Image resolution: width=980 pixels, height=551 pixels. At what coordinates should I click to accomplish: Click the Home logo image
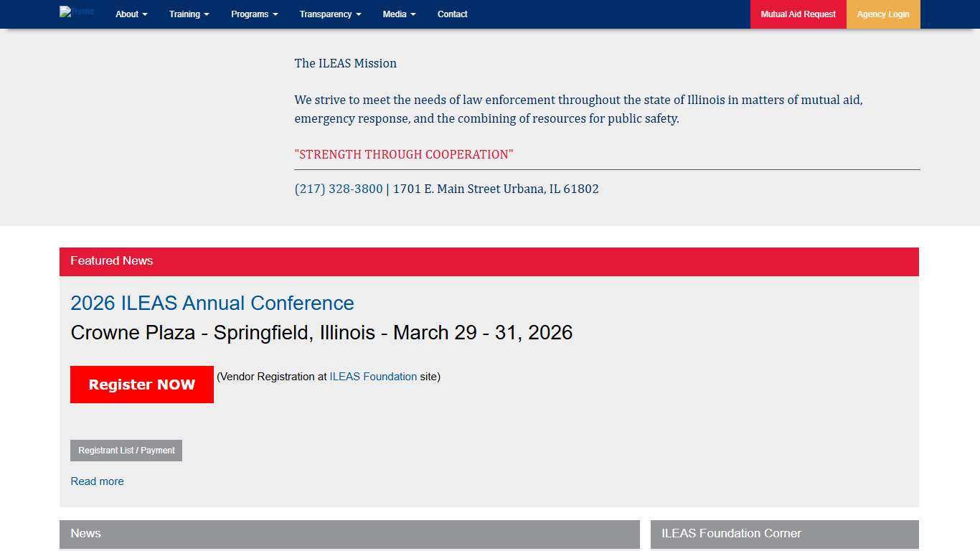[77, 12]
